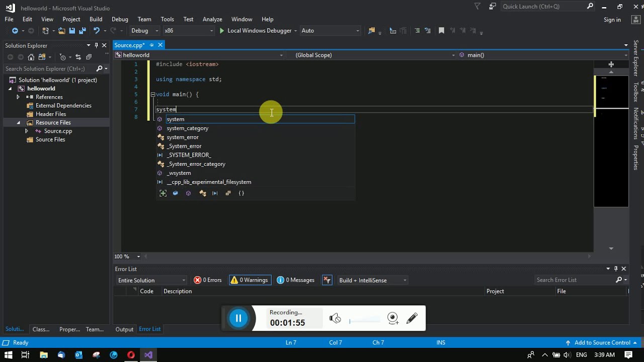Click the recorder pencil annotation icon
Image resolution: width=644 pixels, height=362 pixels.
412,318
